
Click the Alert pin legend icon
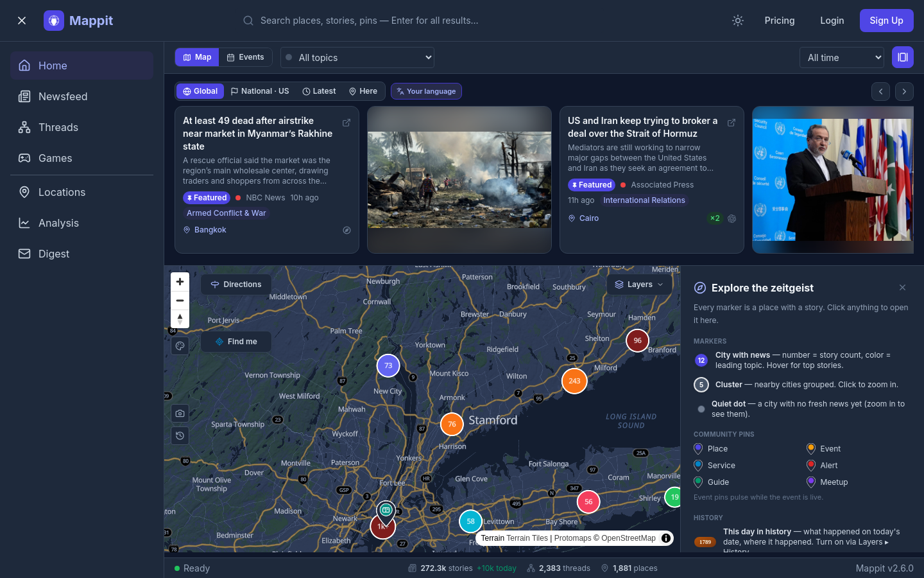811,466
